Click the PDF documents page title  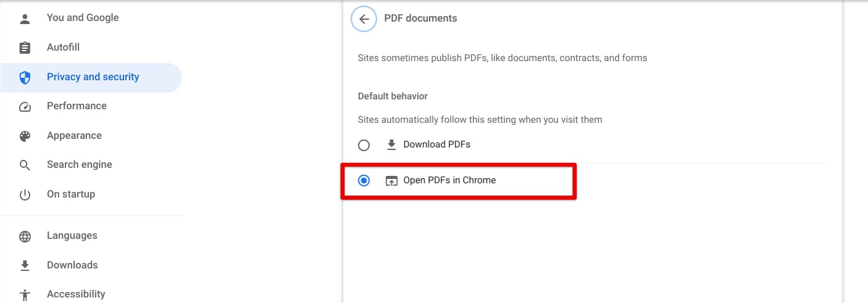pyautogui.click(x=420, y=19)
